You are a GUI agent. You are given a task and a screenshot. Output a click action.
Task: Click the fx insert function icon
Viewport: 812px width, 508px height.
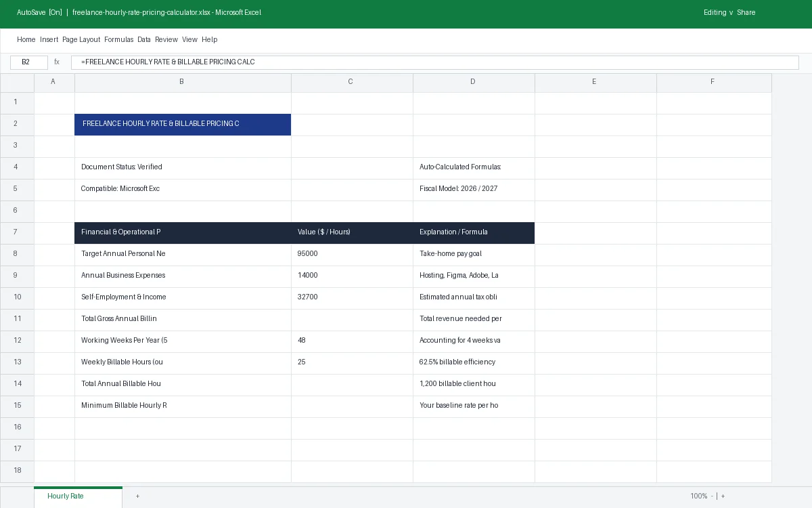point(57,62)
